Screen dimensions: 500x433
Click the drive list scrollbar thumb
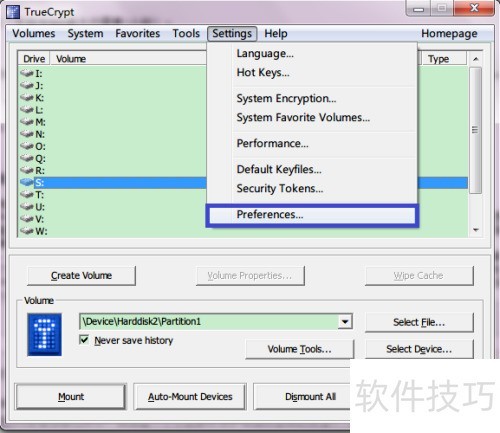coord(475,130)
